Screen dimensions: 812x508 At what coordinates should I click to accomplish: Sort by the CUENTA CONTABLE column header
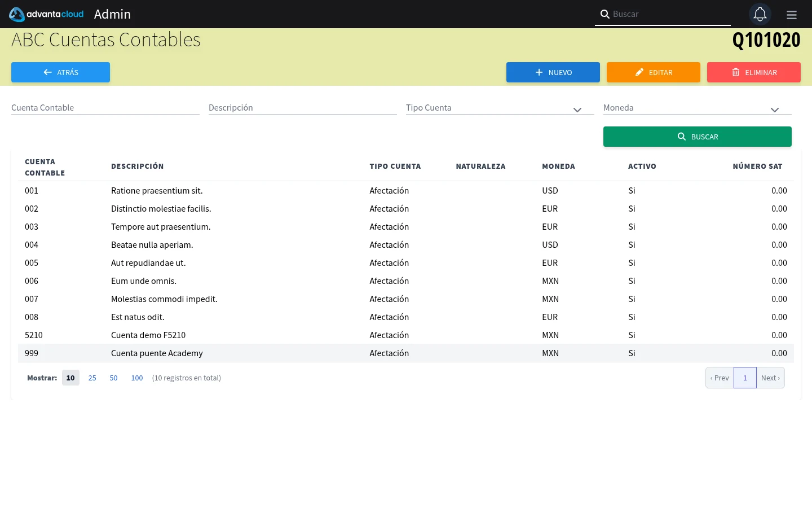pyautogui.click(x=45, y=167)
